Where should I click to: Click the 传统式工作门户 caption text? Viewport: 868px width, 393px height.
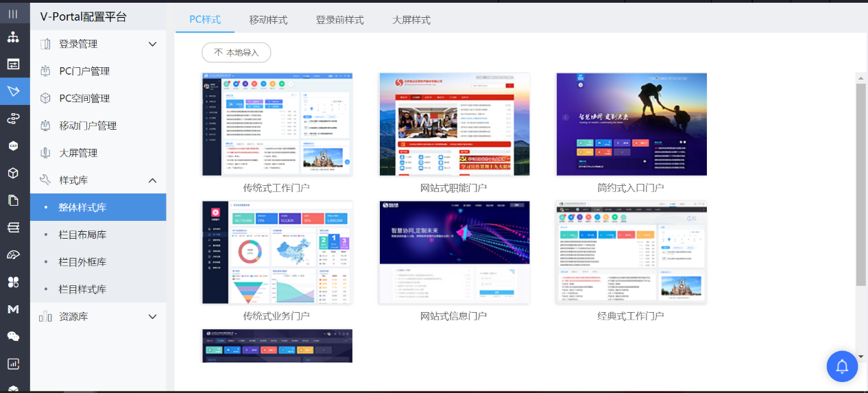(276, 188)
